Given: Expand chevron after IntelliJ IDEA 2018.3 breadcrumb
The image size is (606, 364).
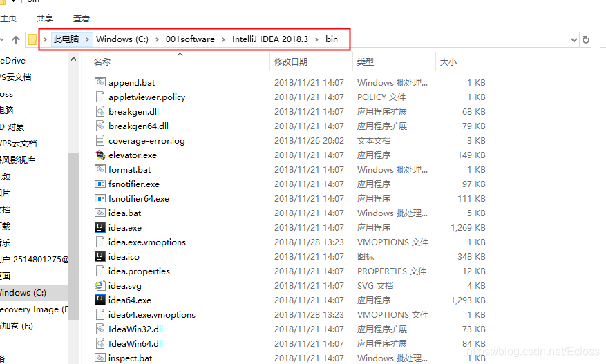Looking at the screenshot, I should 317,39.
